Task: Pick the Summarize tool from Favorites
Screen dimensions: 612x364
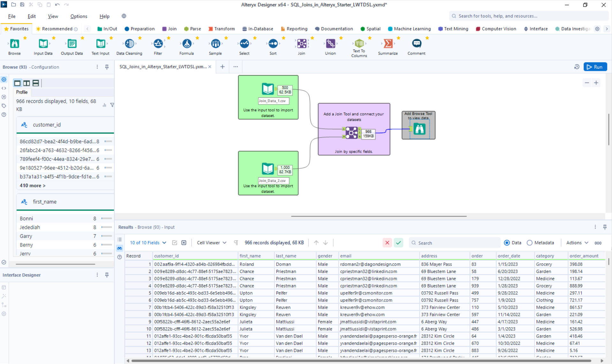Action: 388,44
